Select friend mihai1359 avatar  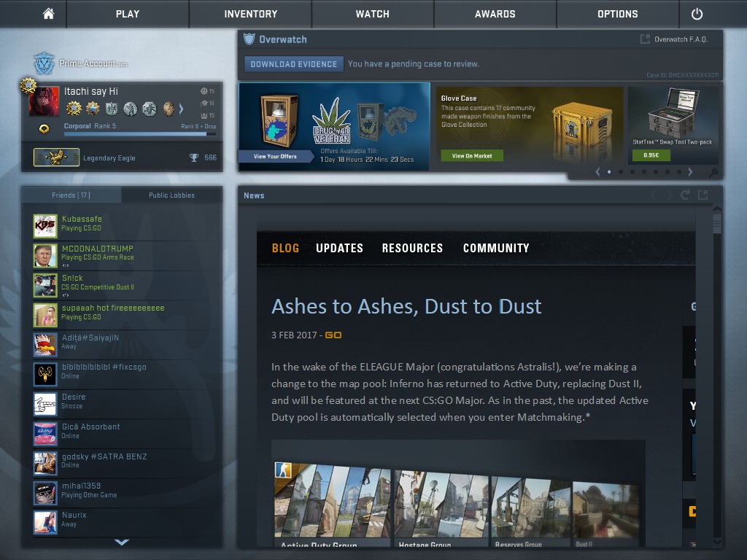tap(45, 492)
